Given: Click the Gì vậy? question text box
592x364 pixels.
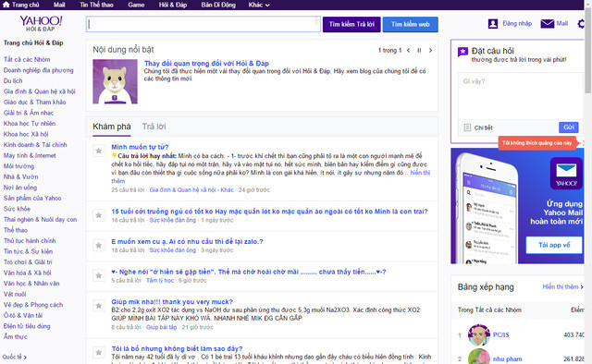Looking at the screenshot, I should [521, 96].
